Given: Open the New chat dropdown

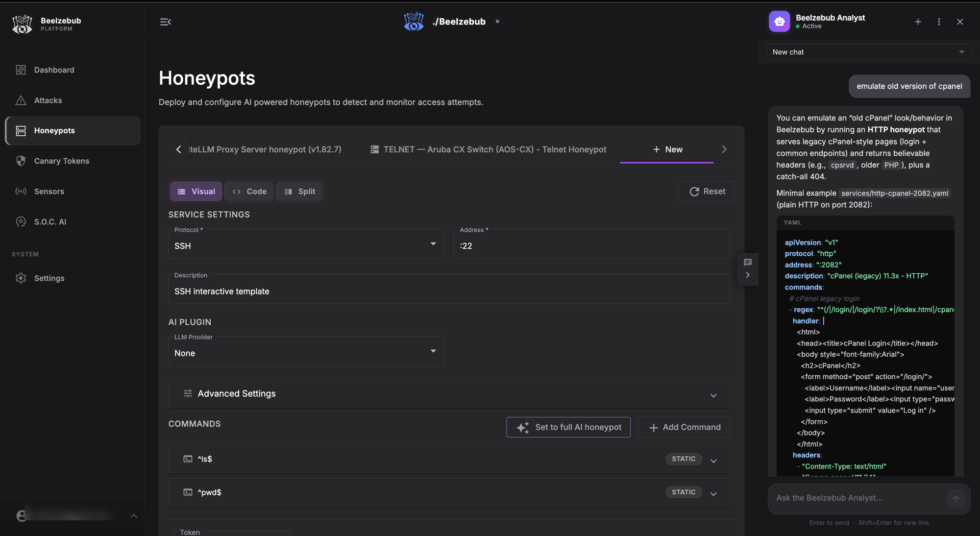Looking at the screenshot, I should point(869,52).
